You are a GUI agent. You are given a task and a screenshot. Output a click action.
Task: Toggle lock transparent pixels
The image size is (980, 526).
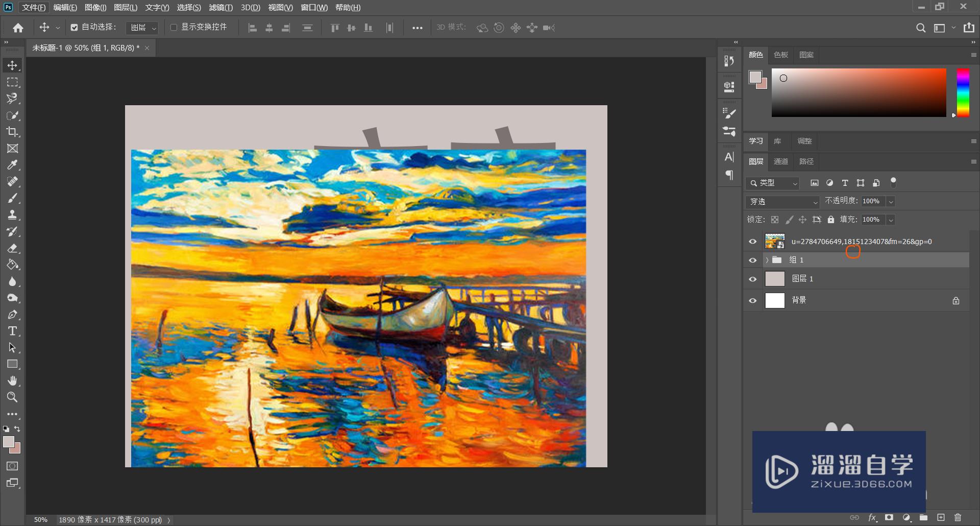(x=775, y=220)
